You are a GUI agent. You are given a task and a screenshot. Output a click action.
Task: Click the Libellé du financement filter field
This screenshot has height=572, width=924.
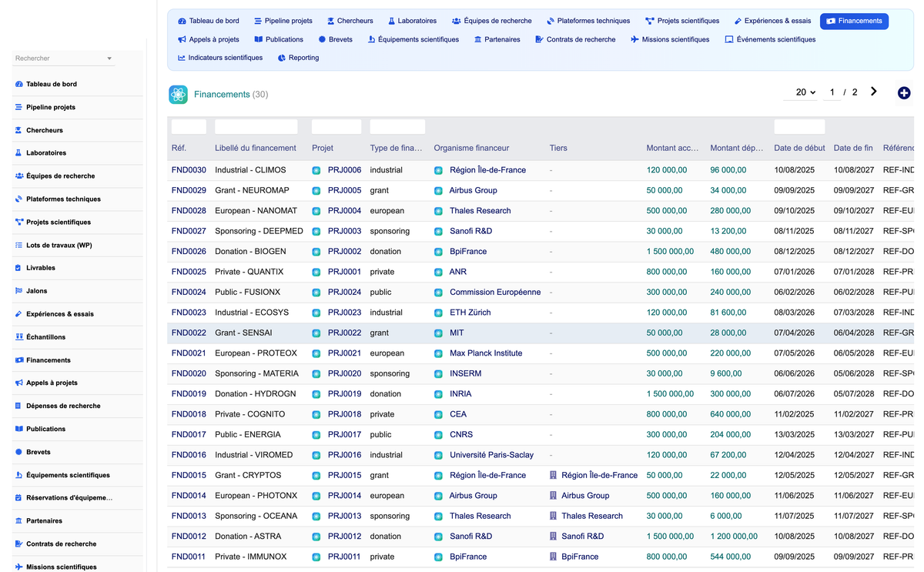point(256,127)
